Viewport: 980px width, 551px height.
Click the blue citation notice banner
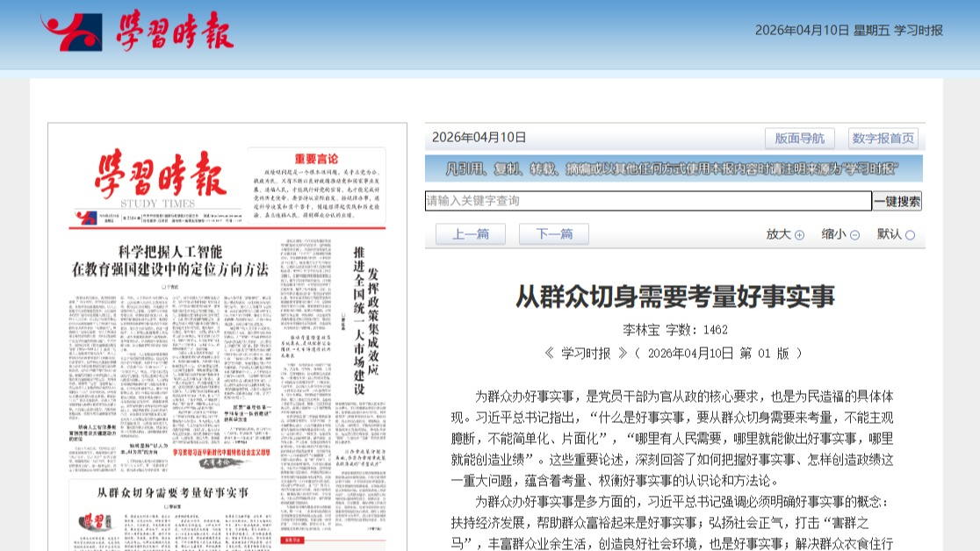674,168
